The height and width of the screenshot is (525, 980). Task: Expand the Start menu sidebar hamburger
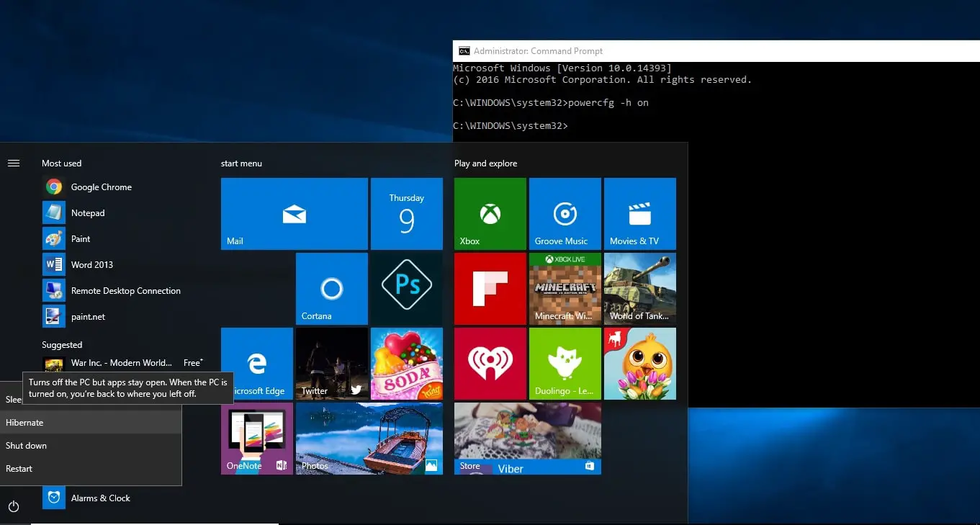(13, 163)
